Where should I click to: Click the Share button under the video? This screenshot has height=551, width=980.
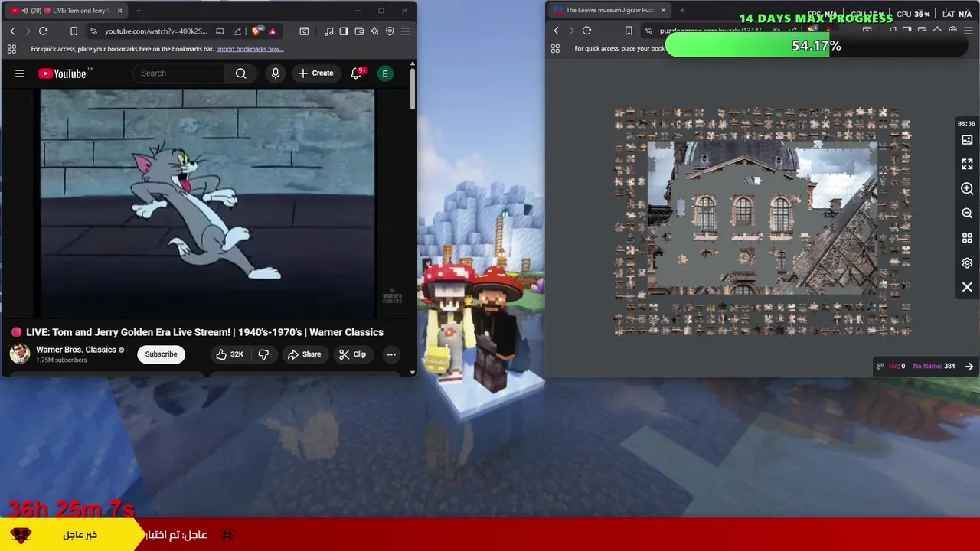[304, 354]
